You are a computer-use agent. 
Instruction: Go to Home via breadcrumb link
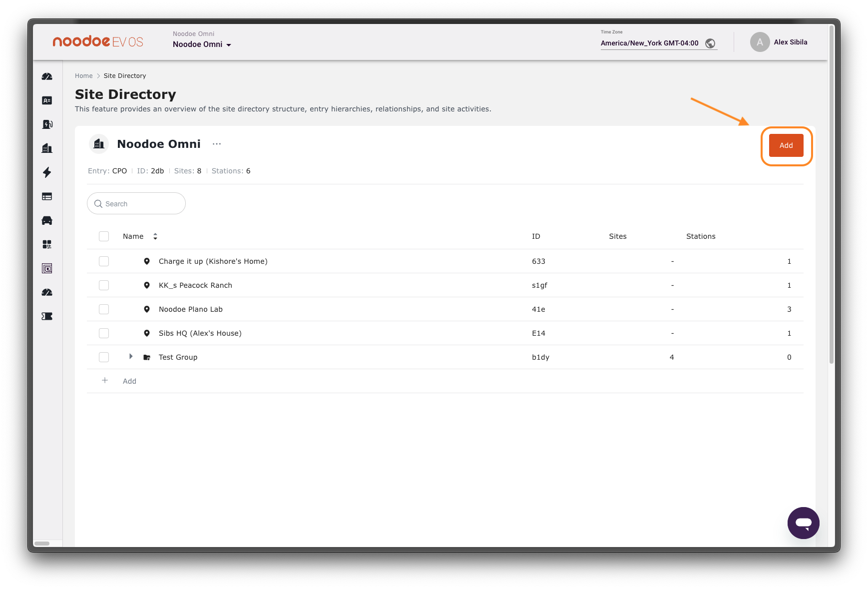tap(83, 76)
